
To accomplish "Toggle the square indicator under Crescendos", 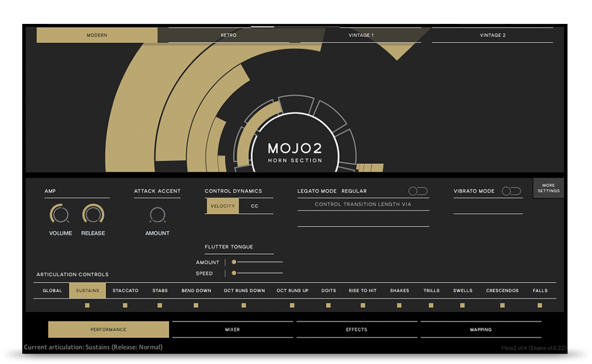I will [502, 305].
